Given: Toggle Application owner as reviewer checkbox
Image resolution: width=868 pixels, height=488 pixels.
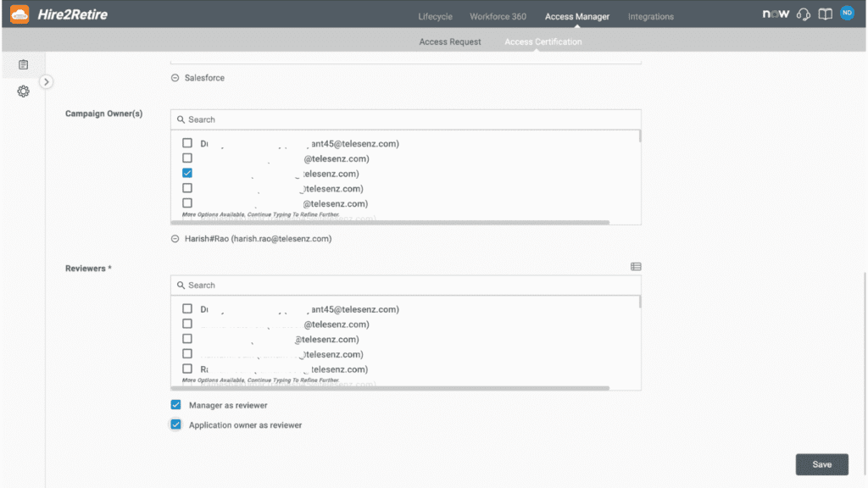Looking at the screenshot, I should point(176,424).
